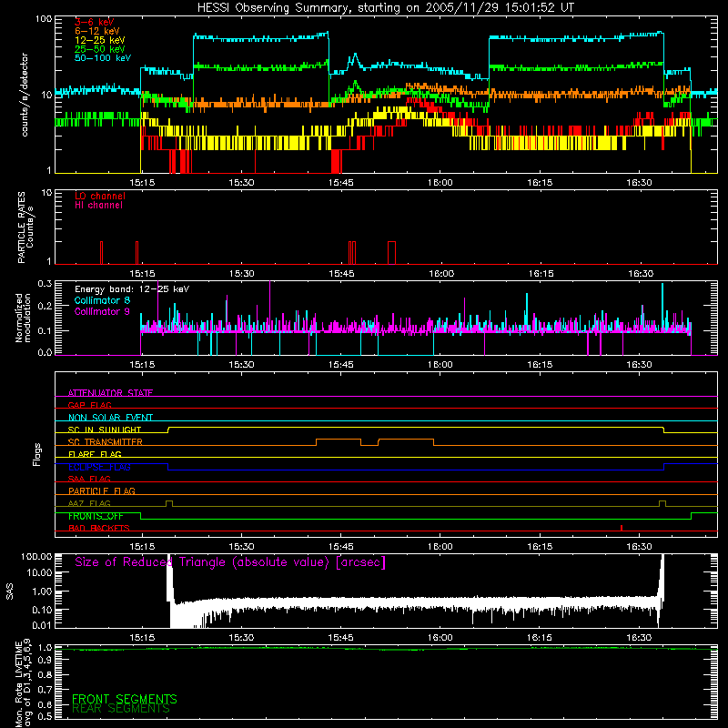Click the ECLIPSE FLAG label
Screen dimensions: 728x728
(x=99, y=467)
